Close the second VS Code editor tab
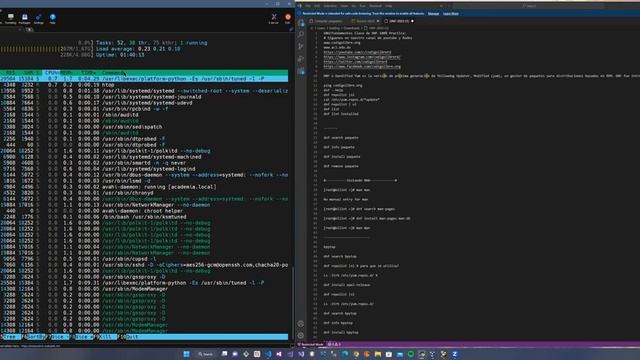640x360 pixels. (x=378, y=21)
